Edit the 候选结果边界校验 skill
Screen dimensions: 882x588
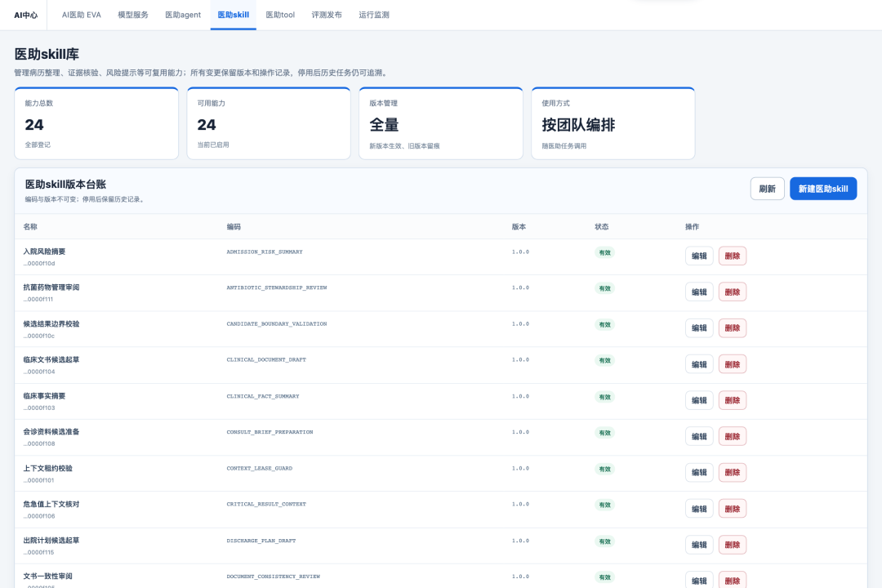(x=699, y=328)
